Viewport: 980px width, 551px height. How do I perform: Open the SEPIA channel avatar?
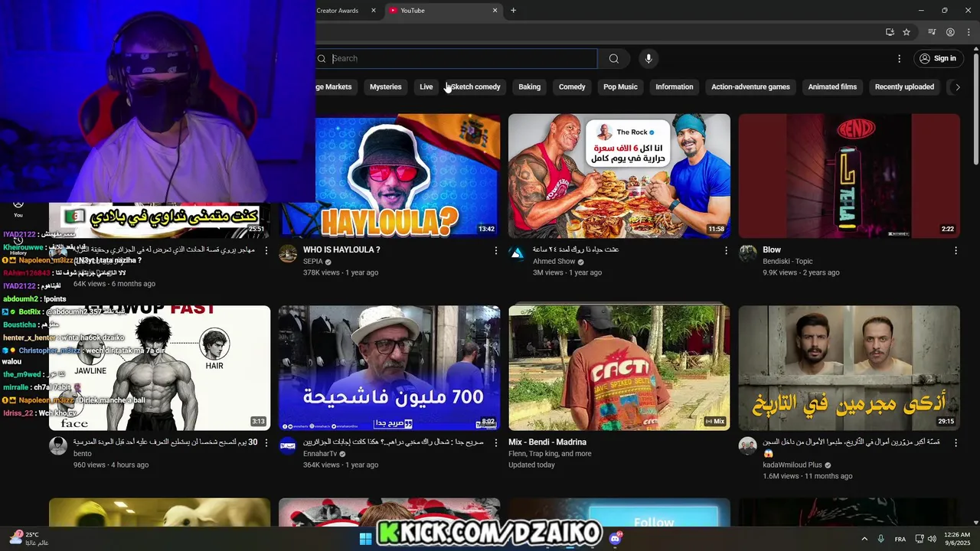click(288, 254)
